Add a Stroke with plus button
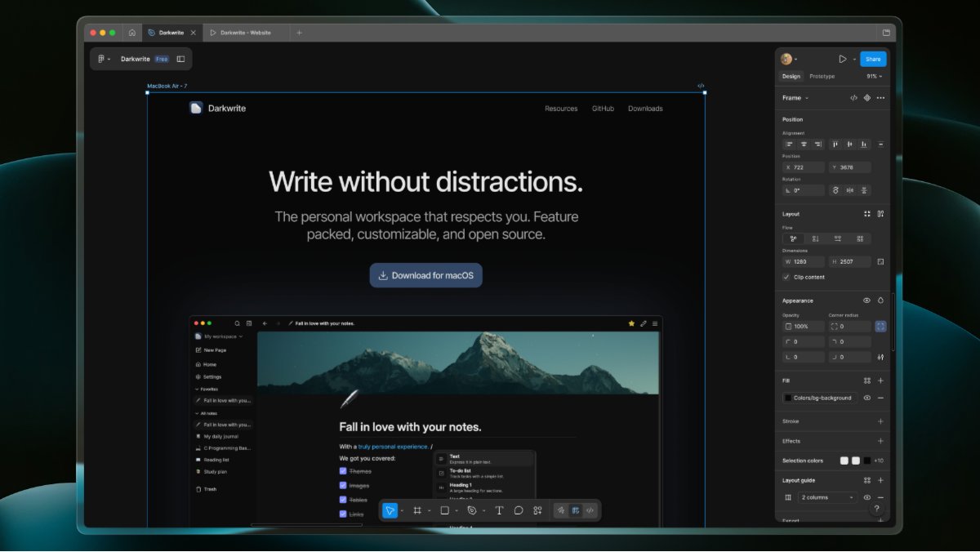Image resolution: width=980 pixels, height=552 pixels. (880, 421)
